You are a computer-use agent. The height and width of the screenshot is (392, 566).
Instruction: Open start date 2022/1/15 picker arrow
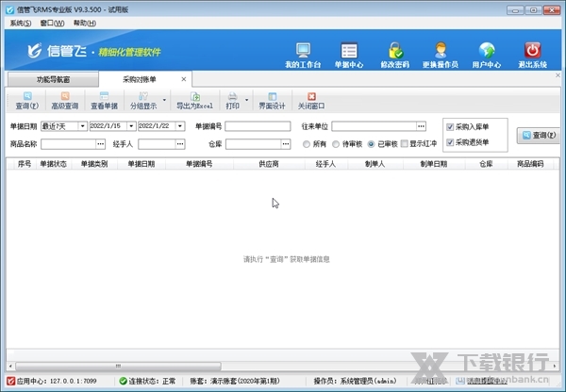(131, 126)
